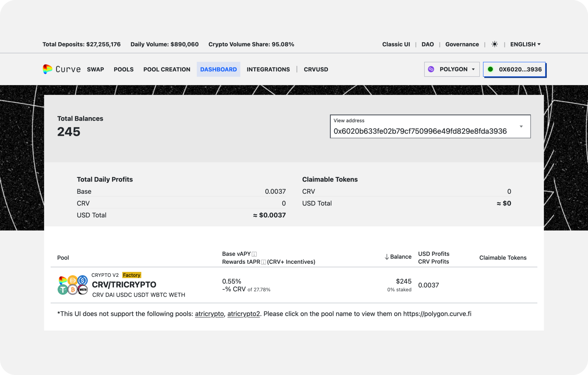
Task: Click the DAI token icon in pool row
Action: [x=72, y=280]
